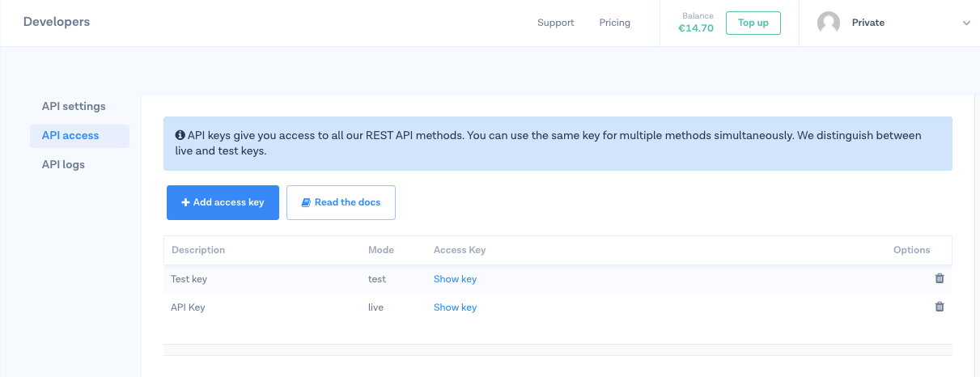Open the Support page link
Screen dimensions: 980x377
coord(555,23)
